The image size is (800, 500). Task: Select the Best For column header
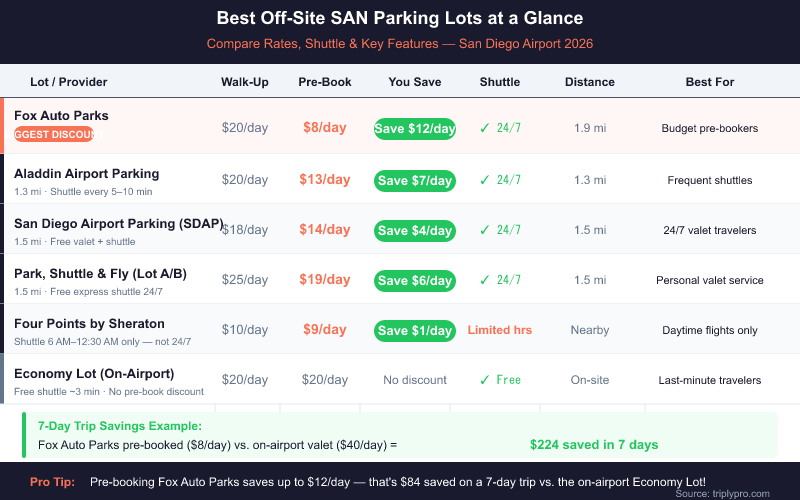pos(710,82)
